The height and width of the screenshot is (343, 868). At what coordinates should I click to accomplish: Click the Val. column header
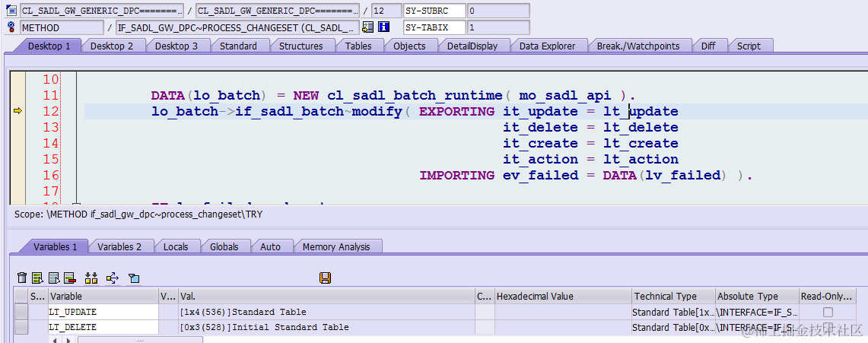point(326,297)
